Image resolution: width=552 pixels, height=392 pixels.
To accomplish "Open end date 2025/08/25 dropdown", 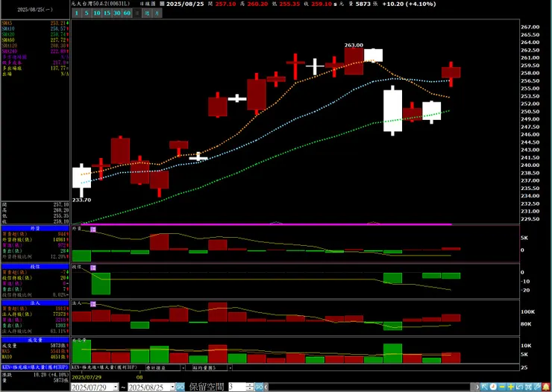I will 172,388.
